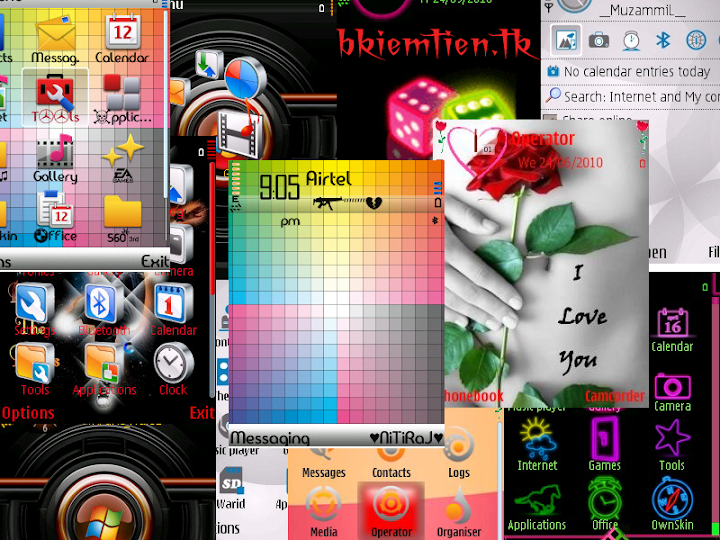This screenshot has width=720, height=540.
Task: Open the 'No calendar entries today' row
Action: pyautogui.click(x=630, y=72)
